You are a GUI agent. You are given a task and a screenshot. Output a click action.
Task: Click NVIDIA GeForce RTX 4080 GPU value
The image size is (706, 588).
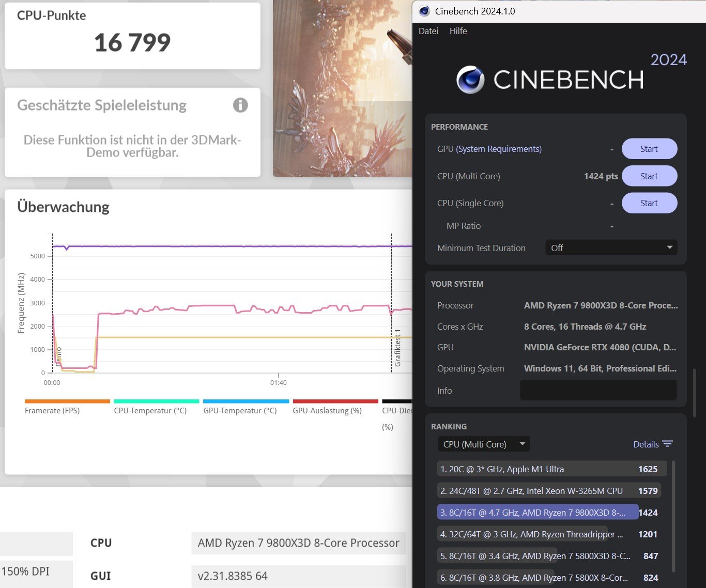click(x=600, y=347)
